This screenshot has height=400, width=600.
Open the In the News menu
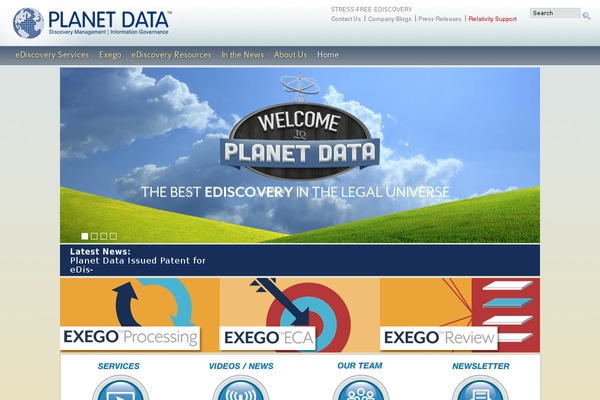[x=243, y=55]
